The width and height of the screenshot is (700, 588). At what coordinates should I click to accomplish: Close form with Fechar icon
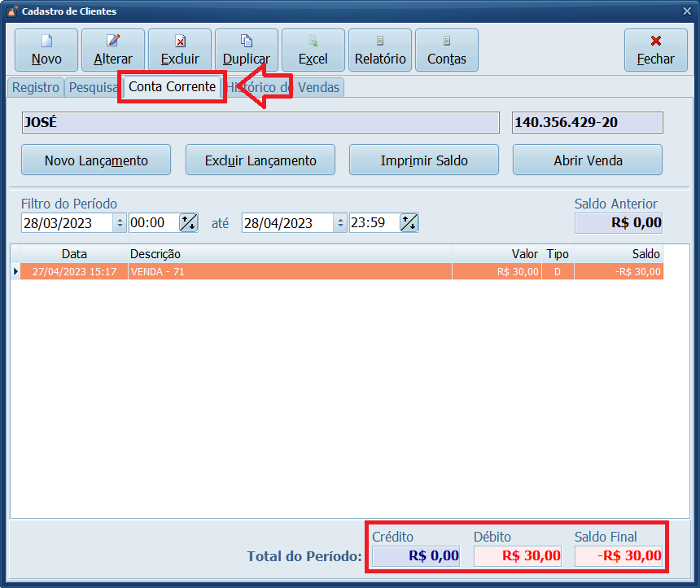point(655,42)
